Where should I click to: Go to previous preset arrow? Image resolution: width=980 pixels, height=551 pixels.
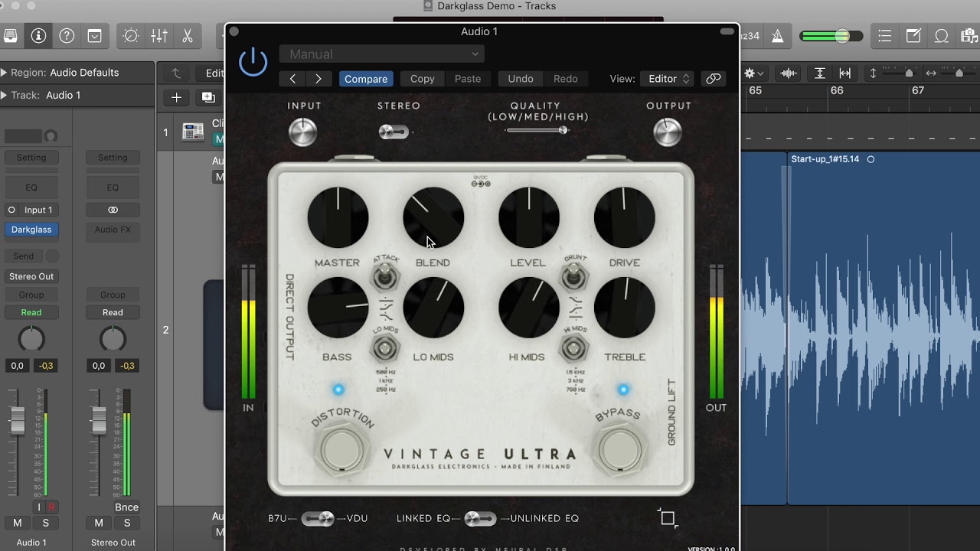[x=292, y=79]
